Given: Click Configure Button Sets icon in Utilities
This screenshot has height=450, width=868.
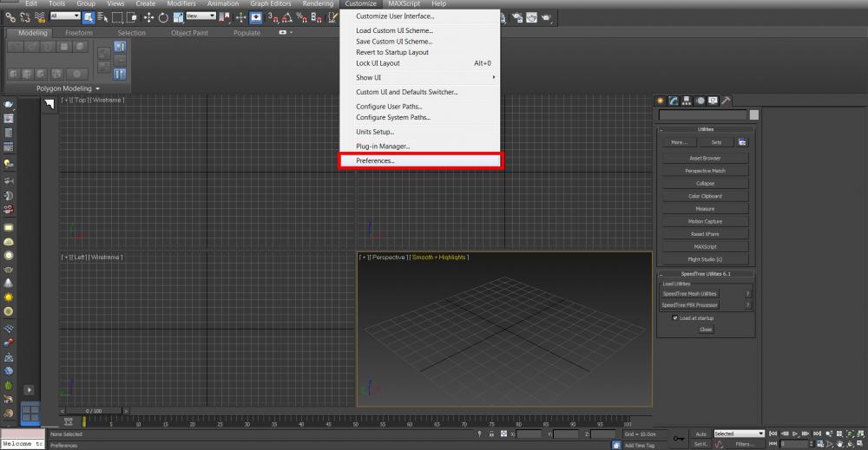Looking at the screenshot, I should tap(742, 142).
